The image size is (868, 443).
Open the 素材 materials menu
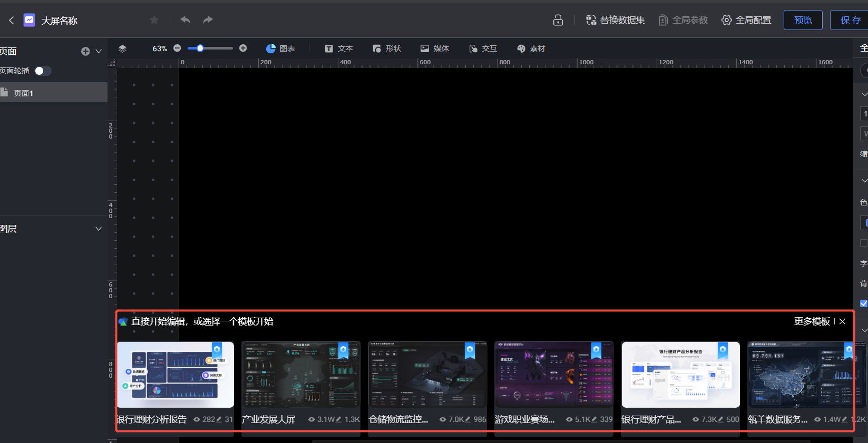pos(531,48)
